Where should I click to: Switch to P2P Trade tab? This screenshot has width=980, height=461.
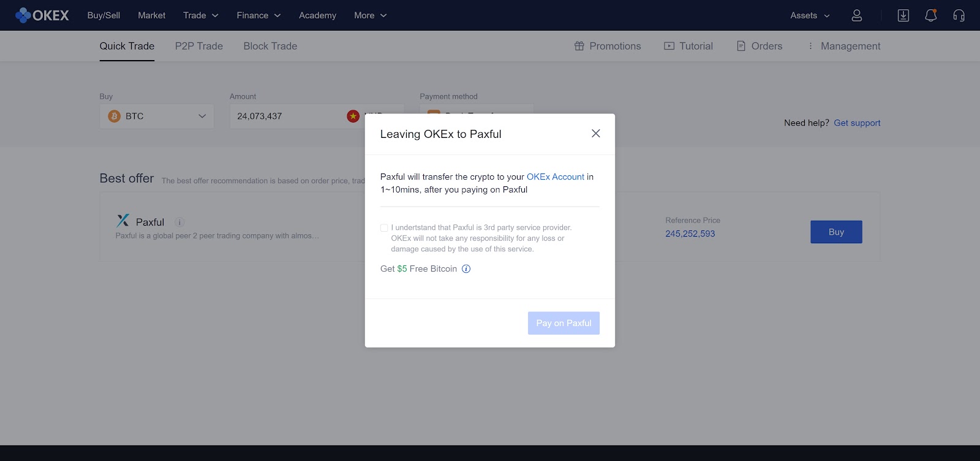coord(199,46)
